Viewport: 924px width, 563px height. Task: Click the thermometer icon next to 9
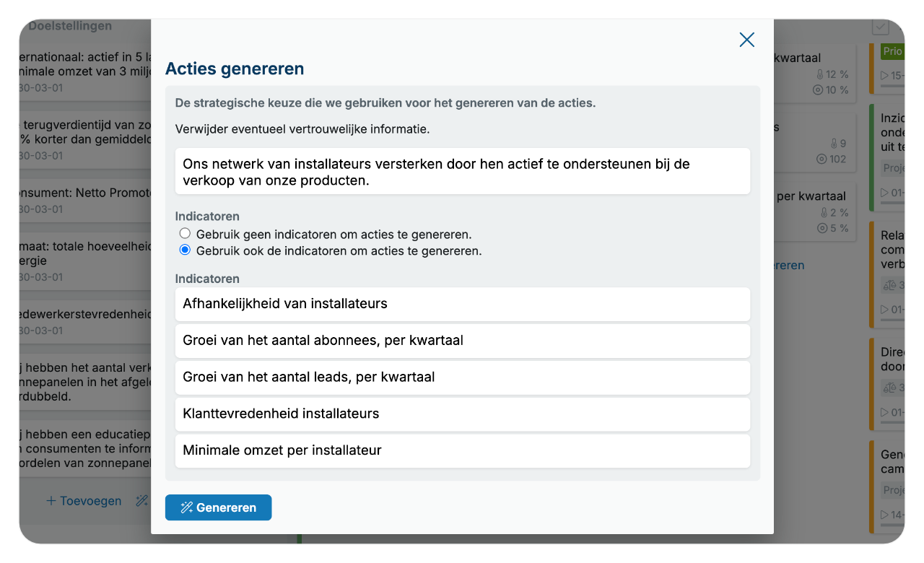point(832,144)
